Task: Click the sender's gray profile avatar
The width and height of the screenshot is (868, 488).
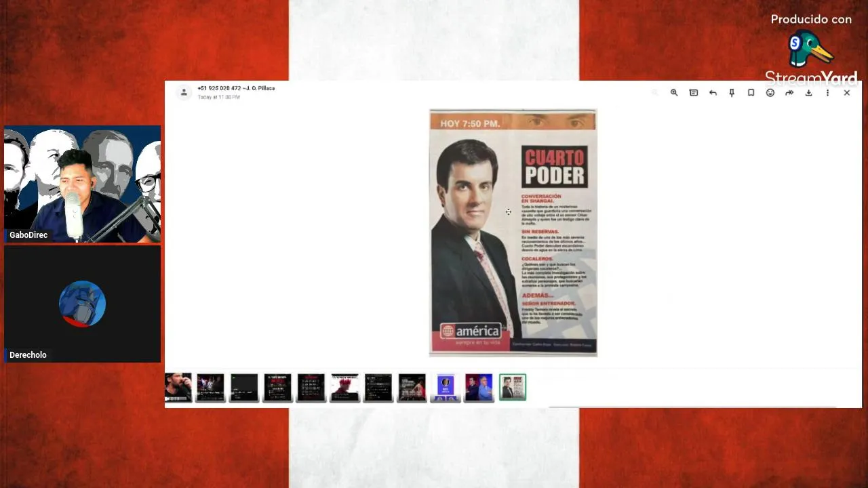Action: point(183,93)
